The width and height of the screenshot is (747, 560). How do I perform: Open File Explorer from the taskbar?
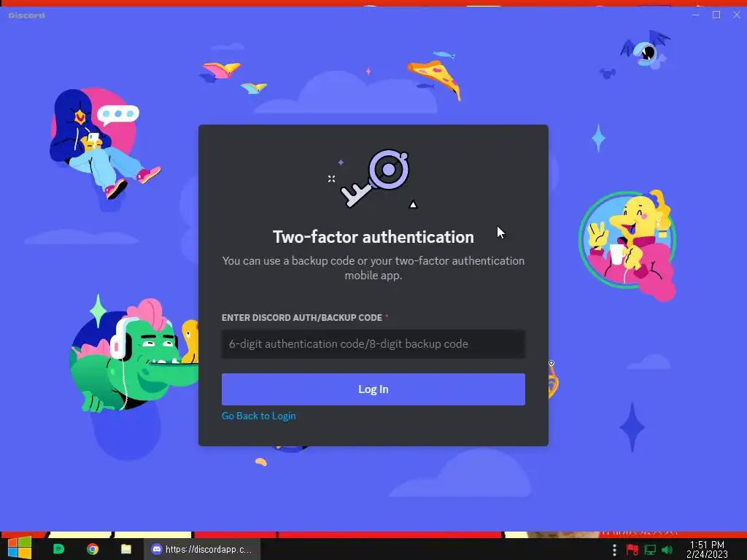[126, 549]
